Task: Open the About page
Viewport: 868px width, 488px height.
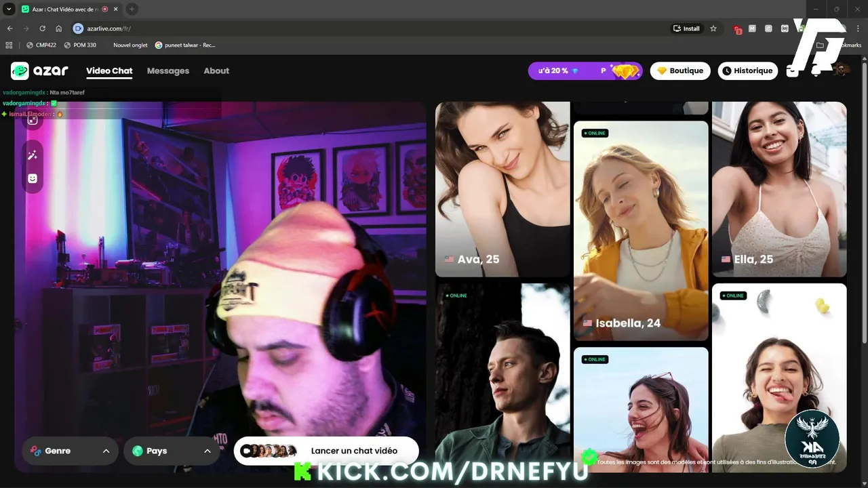Action: tap(216, 70)
